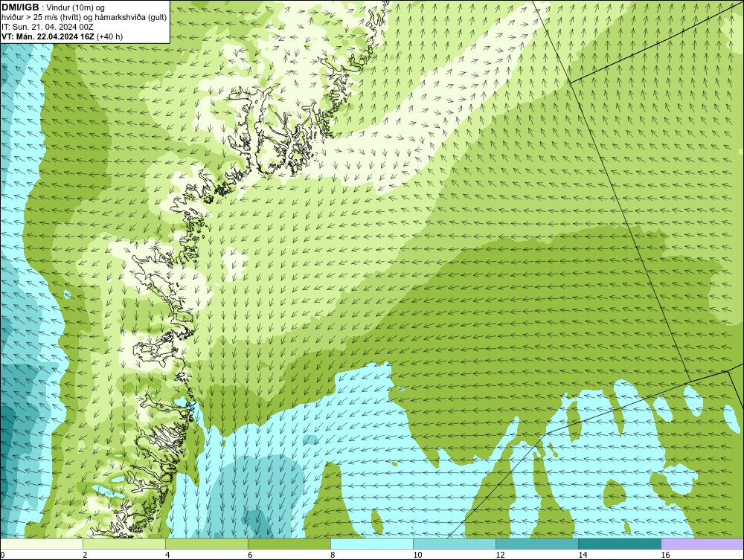The image size is (744, 560).
Task: Click legend scale value '10'
Action: tap(417, 555)
